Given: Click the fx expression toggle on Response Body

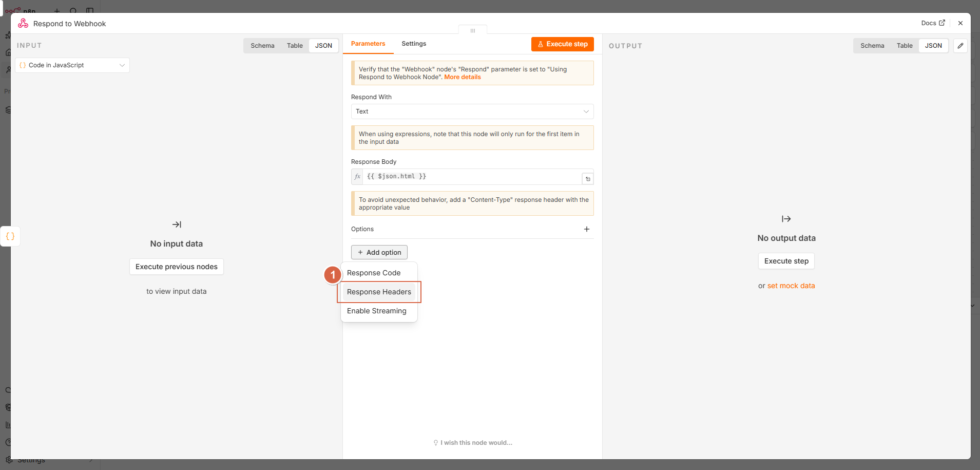Looking at the screenshot, I should click(358, 176).
